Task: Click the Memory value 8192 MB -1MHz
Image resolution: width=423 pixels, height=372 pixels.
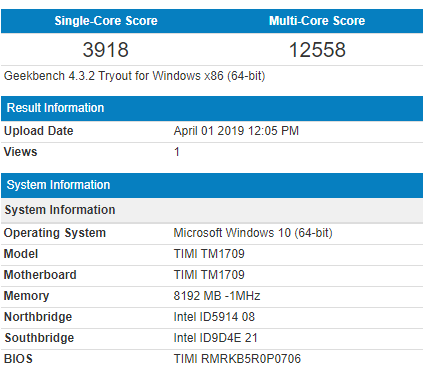Action: pos(217,296)
